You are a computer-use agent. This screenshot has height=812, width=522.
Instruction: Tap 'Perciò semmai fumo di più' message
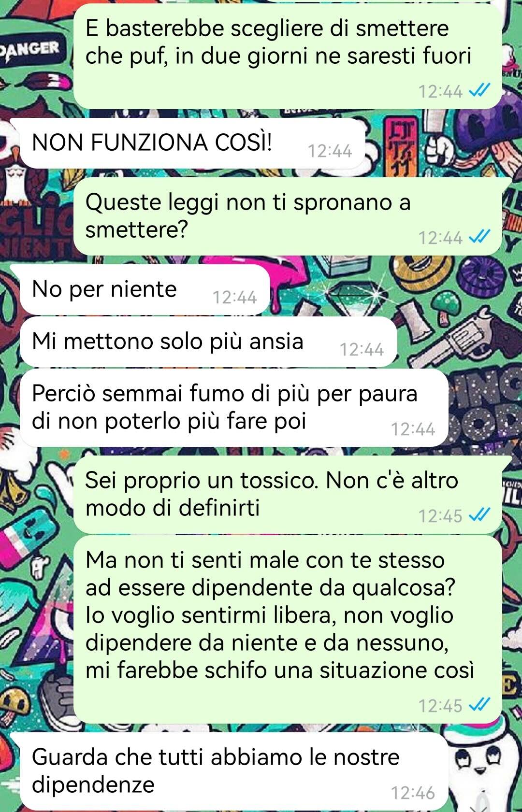(234, 408)
